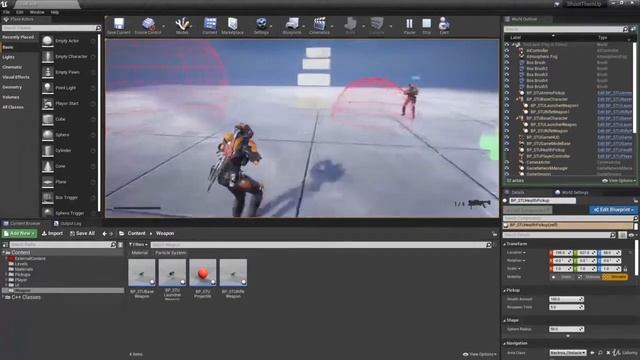Click the Health Amount value field
Screen dimensions: 640x360
(566, 299)
